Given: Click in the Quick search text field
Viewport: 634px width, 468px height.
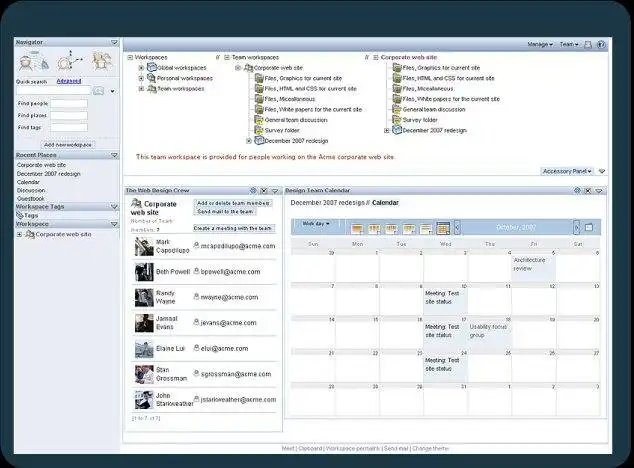Looking at the screenshot, I should (54, 91).
